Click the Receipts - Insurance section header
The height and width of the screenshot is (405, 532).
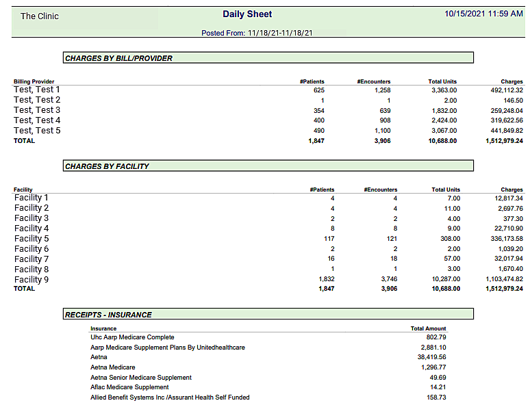click(108, 315)
